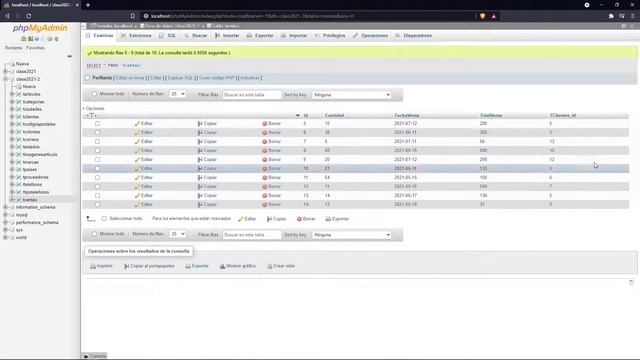This screenshot has height=360, width=640.
Task: Click the phpMyAdmin logo
Action: click(40, 28)
